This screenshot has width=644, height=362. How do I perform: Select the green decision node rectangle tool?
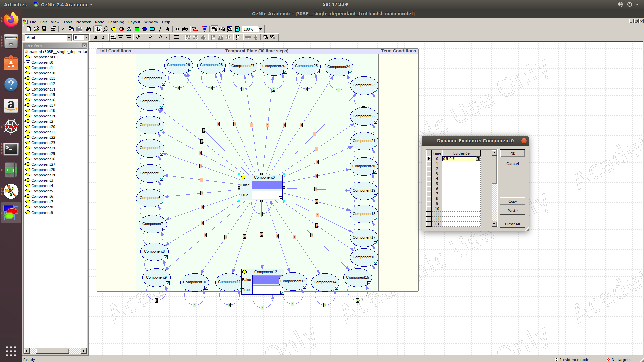point(137,29)
